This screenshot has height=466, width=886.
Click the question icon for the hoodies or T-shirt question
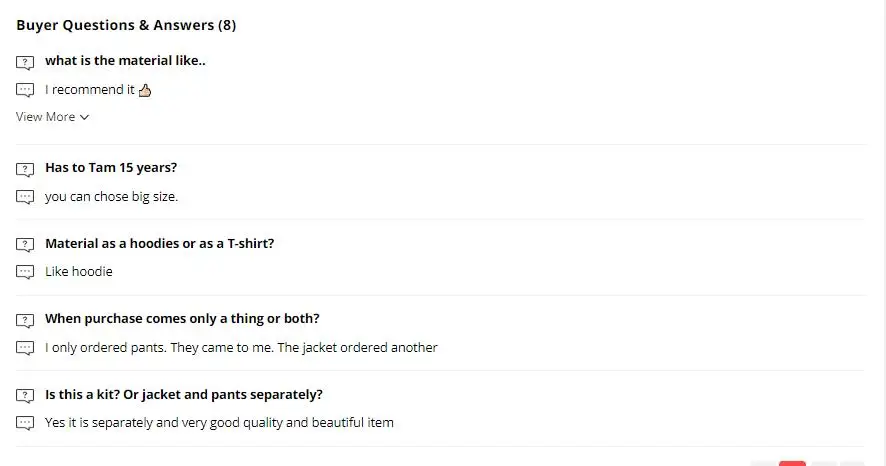(25, 244)
